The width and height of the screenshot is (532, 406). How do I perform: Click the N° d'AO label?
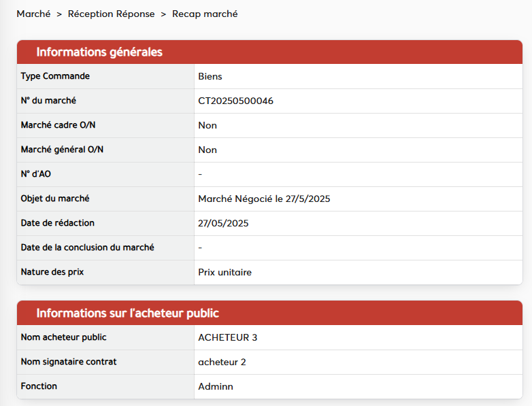click(35, 174)
